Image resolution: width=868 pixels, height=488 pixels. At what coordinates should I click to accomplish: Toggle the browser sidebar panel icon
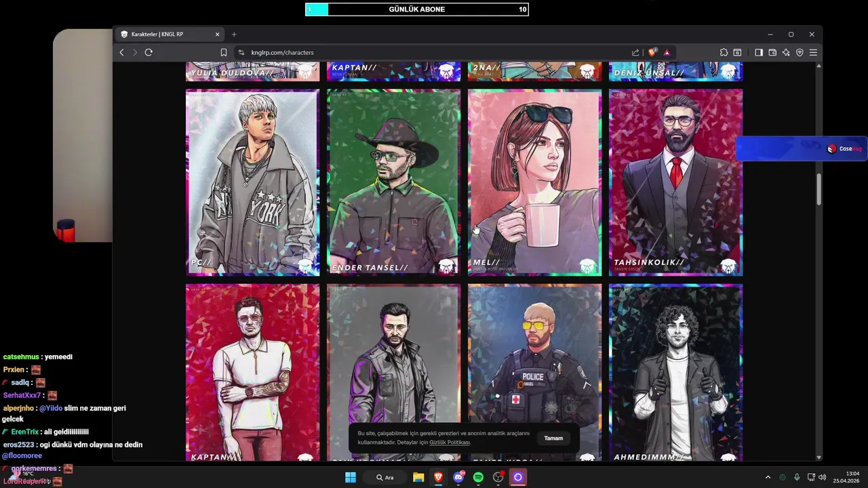(x=759, y=52)
